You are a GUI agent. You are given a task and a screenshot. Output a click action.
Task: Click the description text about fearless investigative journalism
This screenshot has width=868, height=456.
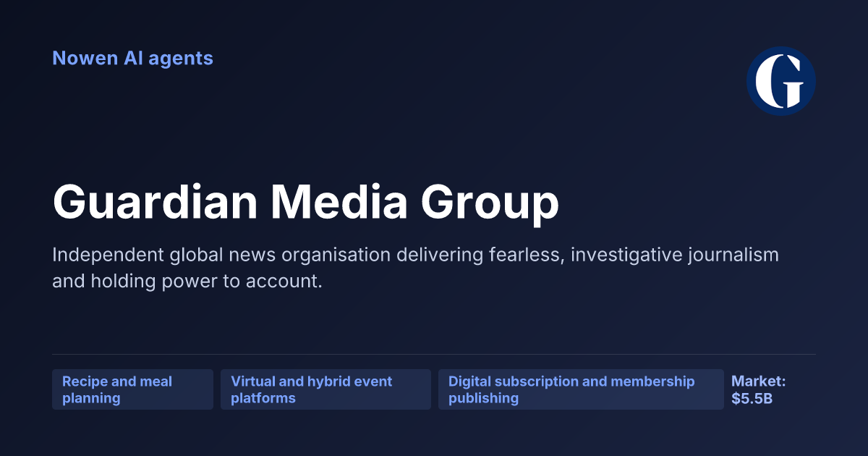point(415,268)
